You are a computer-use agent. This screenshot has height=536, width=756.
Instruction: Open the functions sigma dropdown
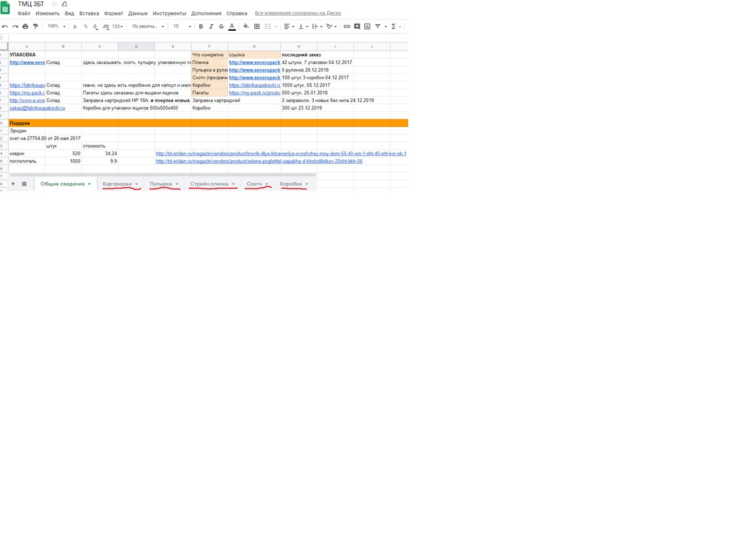(x=395, y=27)
